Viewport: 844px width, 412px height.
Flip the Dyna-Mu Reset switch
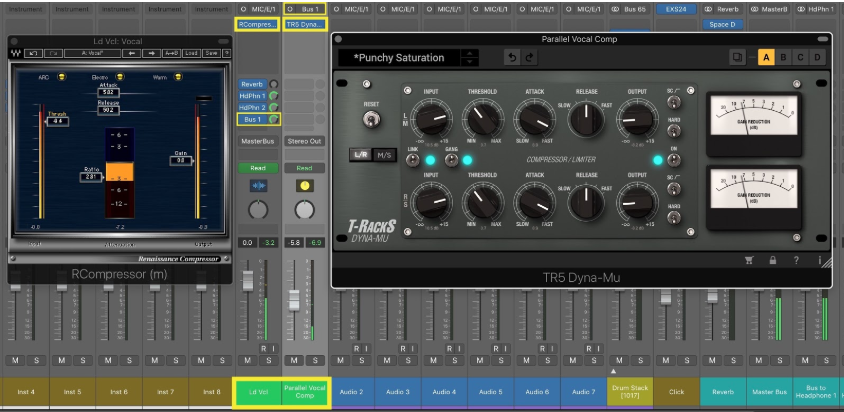[371, 119]
